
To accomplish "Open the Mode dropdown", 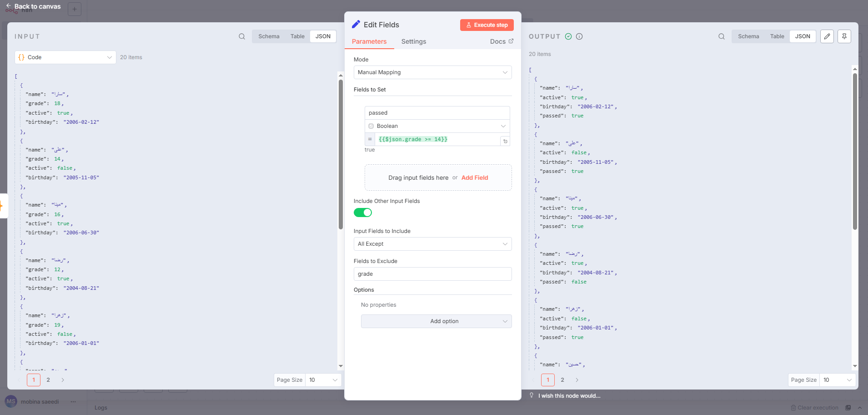I will pos(432,72).
